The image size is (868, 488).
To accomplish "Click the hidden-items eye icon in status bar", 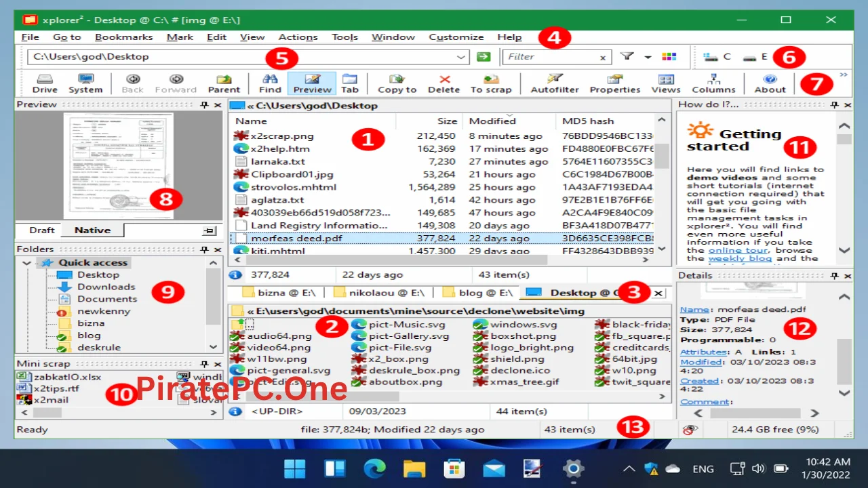I will pos(690,430).
